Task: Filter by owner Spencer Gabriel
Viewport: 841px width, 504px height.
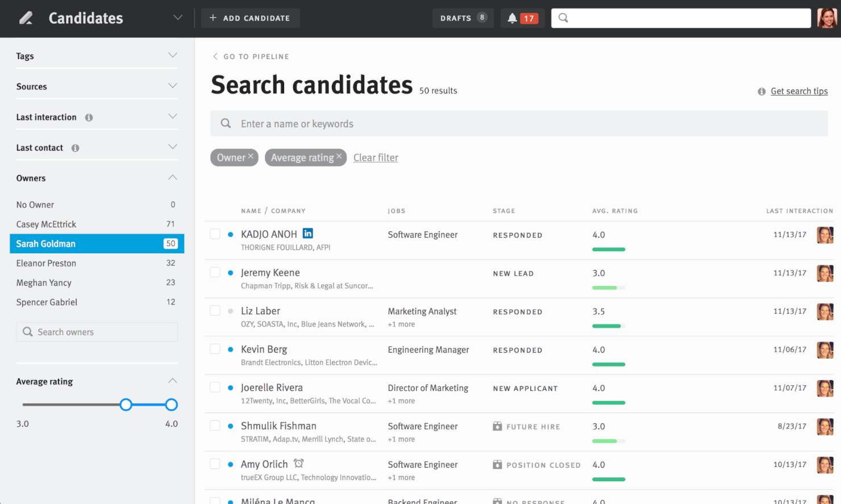Action: pos(97,302)
